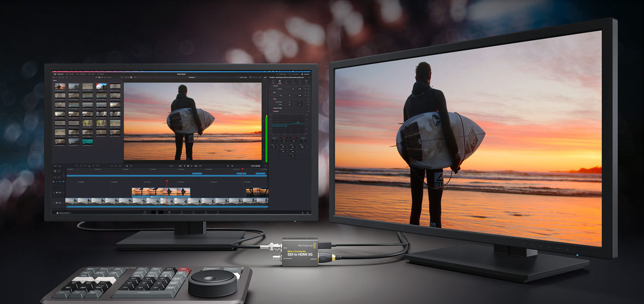Switch to the Sync Bin tab

coord(70,74)
